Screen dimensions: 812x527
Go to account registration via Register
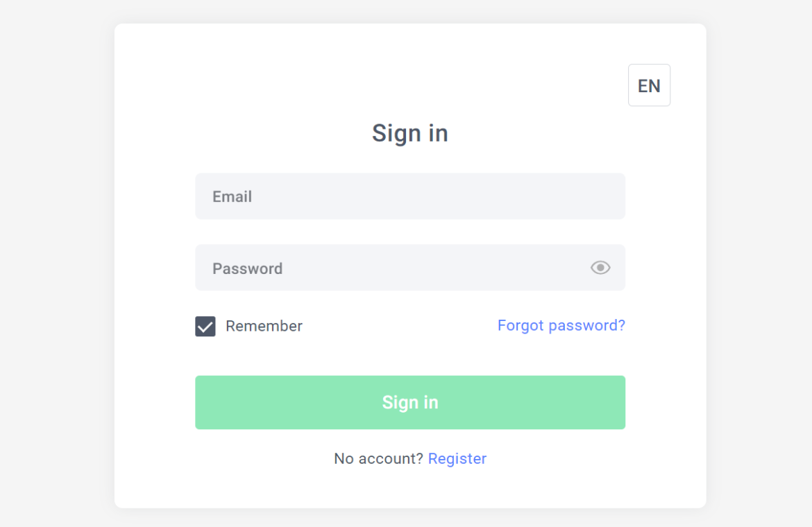(457, 458)
